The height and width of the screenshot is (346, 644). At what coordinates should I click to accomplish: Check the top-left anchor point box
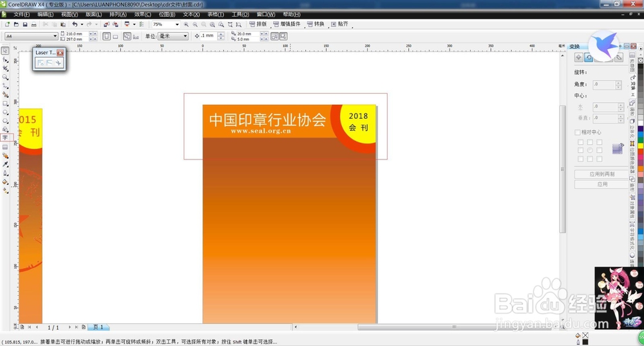coord(580,142)
